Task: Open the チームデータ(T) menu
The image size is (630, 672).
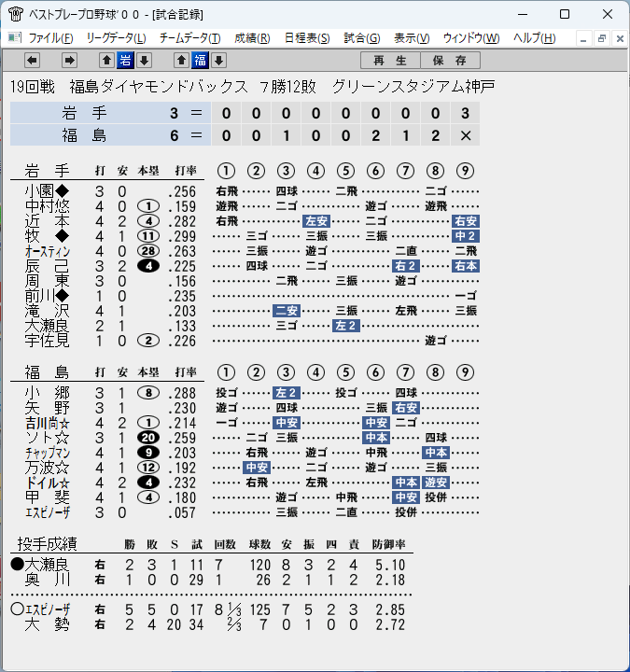Action: [x=189, y=38]
